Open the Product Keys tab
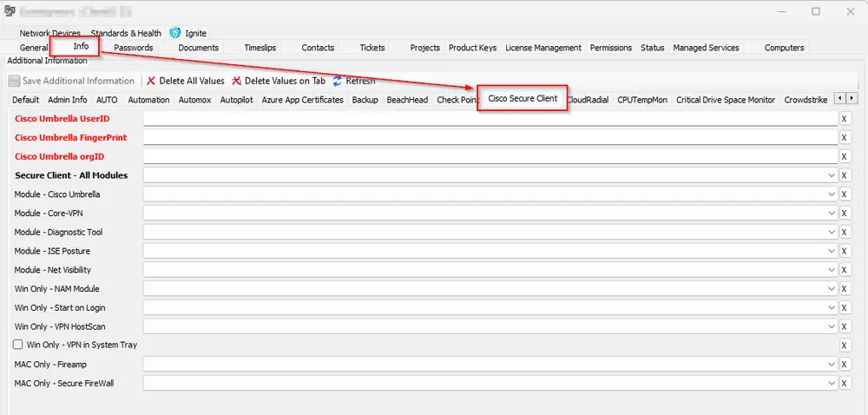868x415 pixels. click(472, 48)
